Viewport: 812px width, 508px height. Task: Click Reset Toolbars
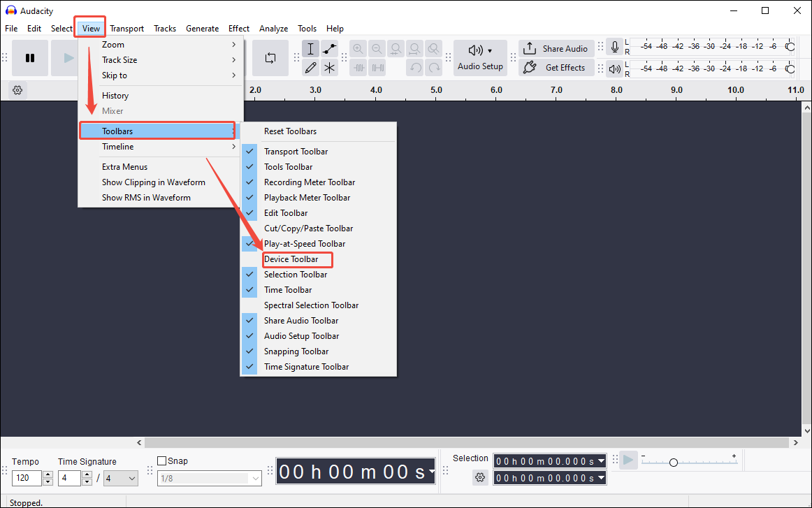[x=319, y=131]
